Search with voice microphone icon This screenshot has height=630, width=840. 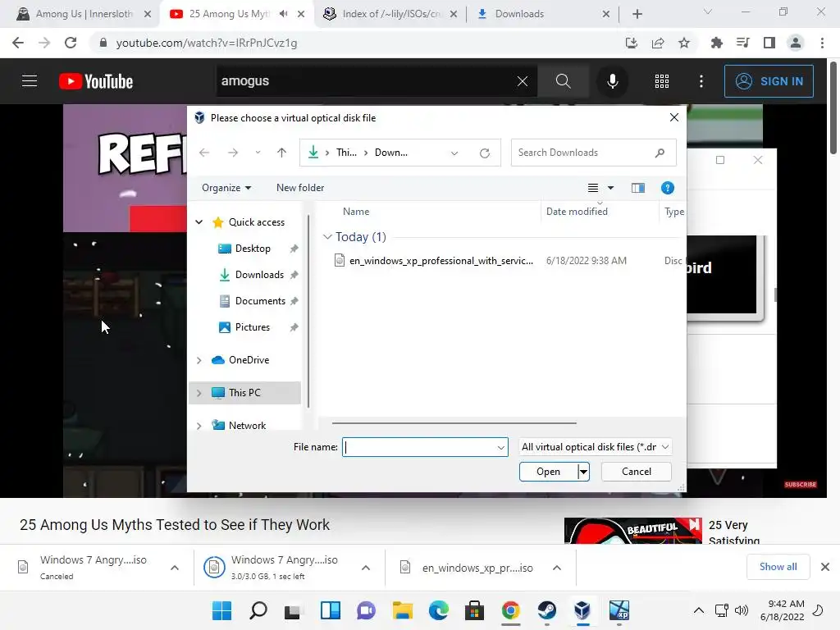pos(612,81)
